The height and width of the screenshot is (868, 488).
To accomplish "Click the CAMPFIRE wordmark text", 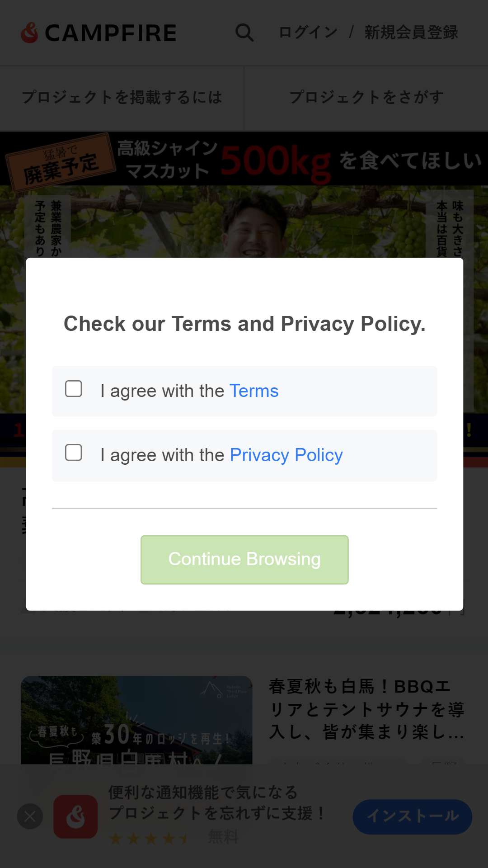I will [x=111, y=33].
